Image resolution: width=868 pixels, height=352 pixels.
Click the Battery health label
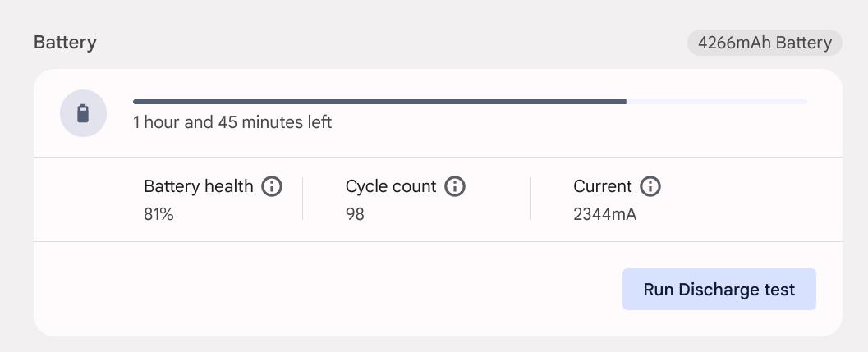199,186
